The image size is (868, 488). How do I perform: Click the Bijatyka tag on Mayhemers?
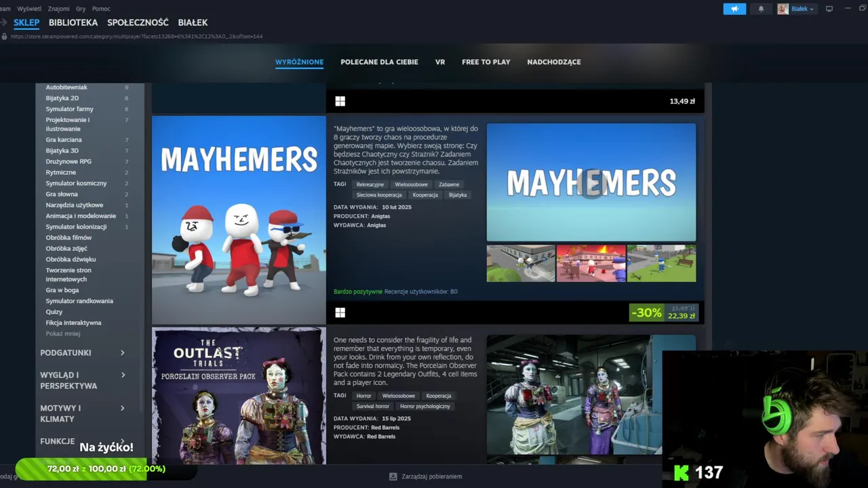(x=458, y=195)
